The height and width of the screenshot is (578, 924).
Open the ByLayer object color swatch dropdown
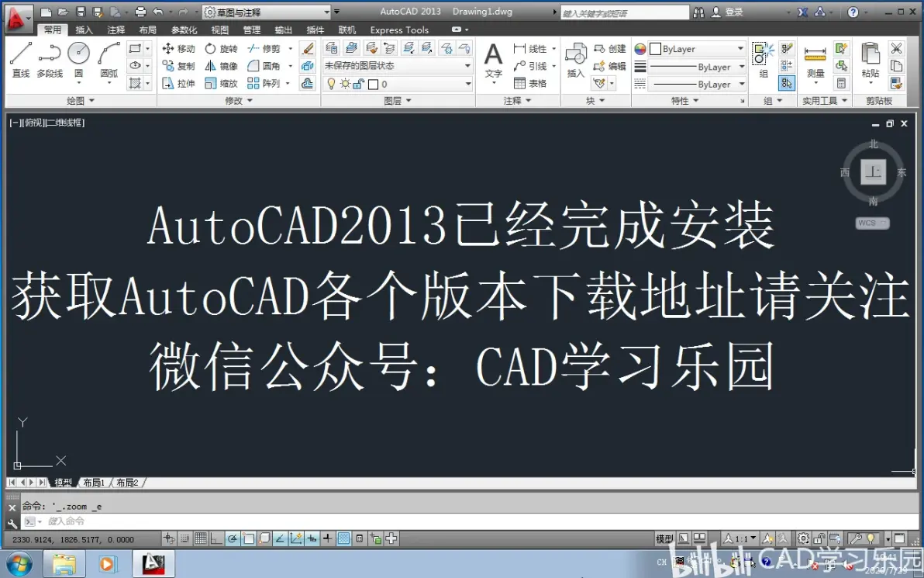point(697,49)
